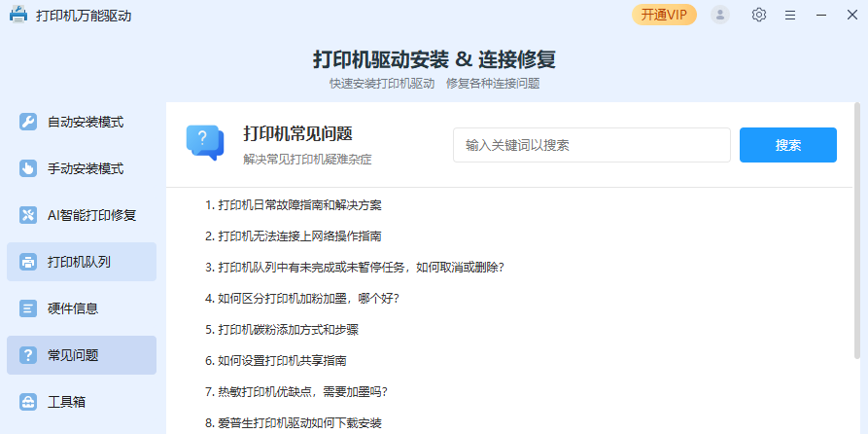
Task: Click the toolbox icon beside 工具箱
Action: tap(28, 401)
